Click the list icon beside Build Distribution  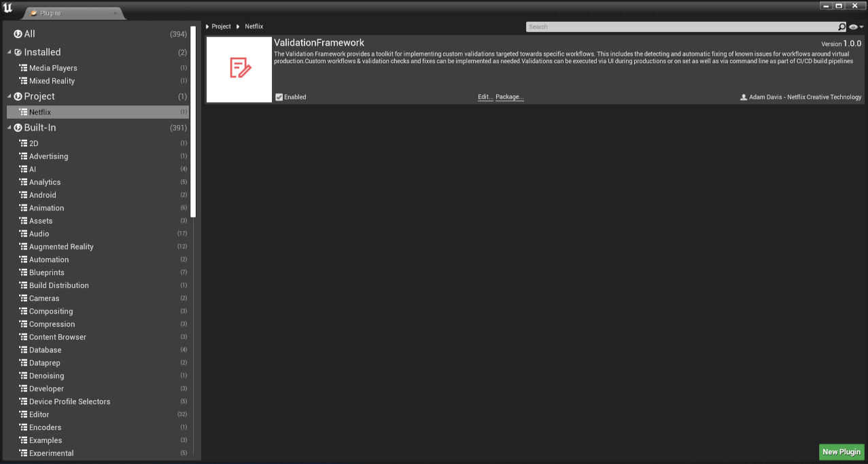tap(23, 285)
